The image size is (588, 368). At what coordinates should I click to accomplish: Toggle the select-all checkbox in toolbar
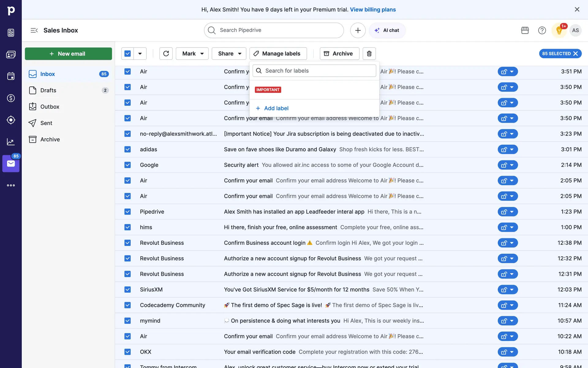coord(128,54)
